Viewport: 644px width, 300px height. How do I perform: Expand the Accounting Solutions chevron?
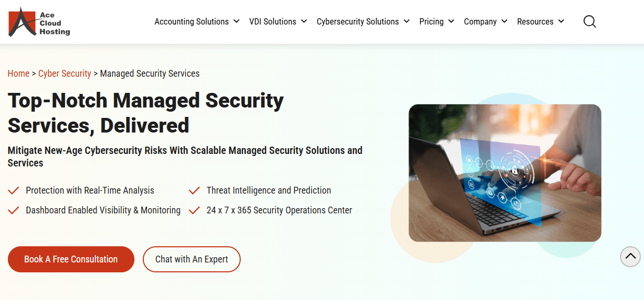coord(237,21)
